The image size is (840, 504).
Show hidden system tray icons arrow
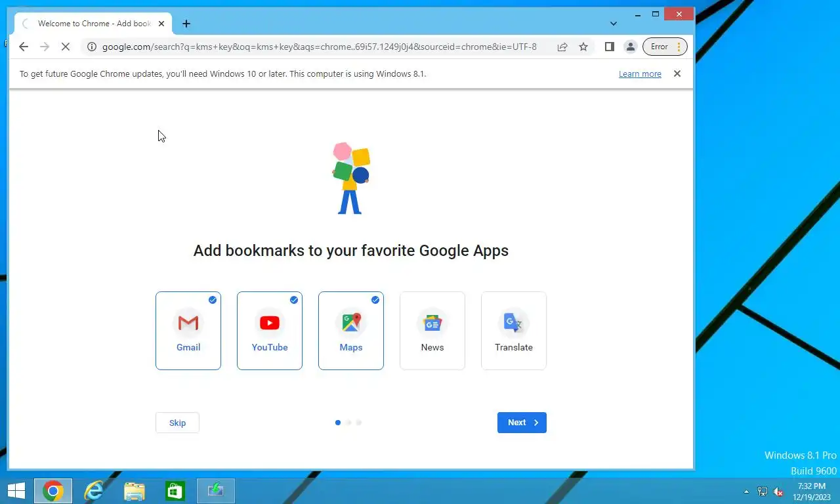[746, 492]
